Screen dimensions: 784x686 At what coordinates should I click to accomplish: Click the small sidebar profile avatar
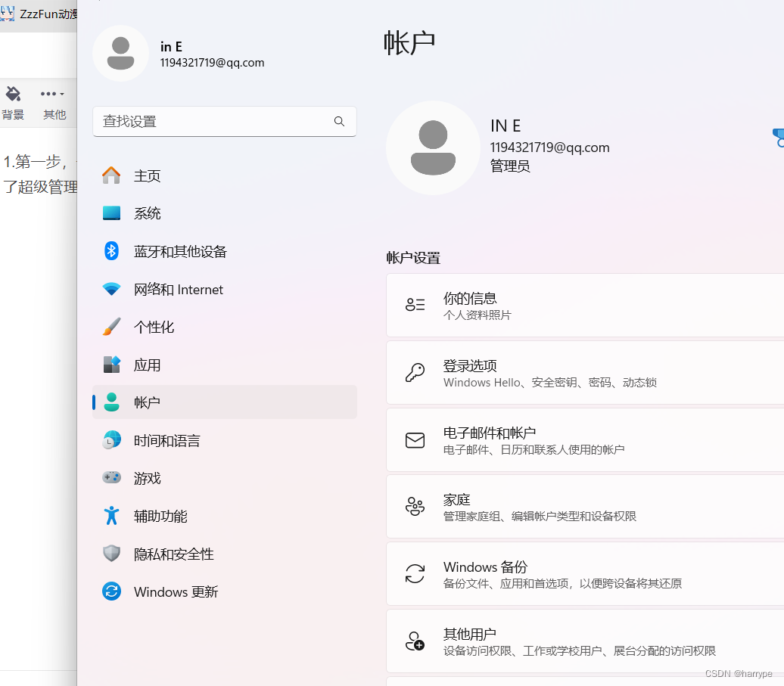(120, 54)
